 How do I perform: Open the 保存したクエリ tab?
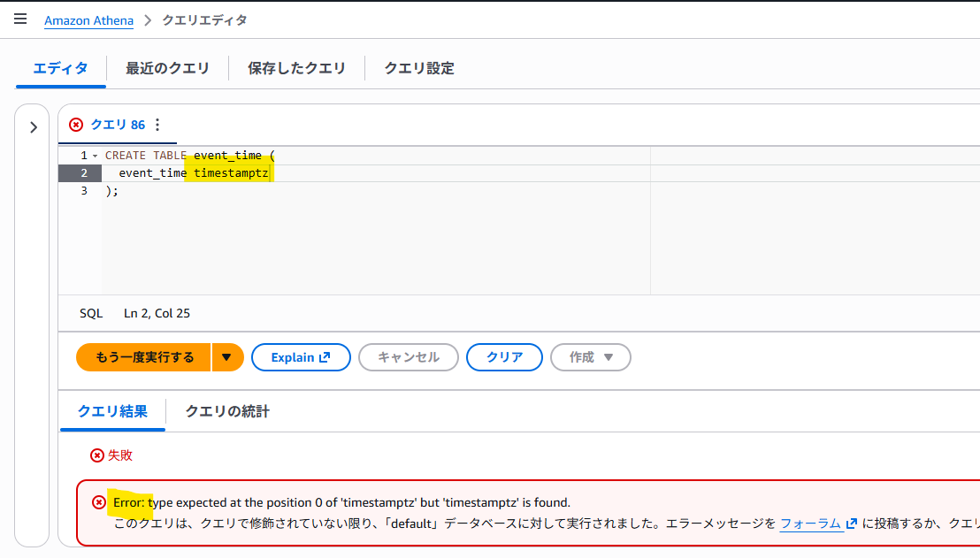pyautogui.click(x=297, y=68)
